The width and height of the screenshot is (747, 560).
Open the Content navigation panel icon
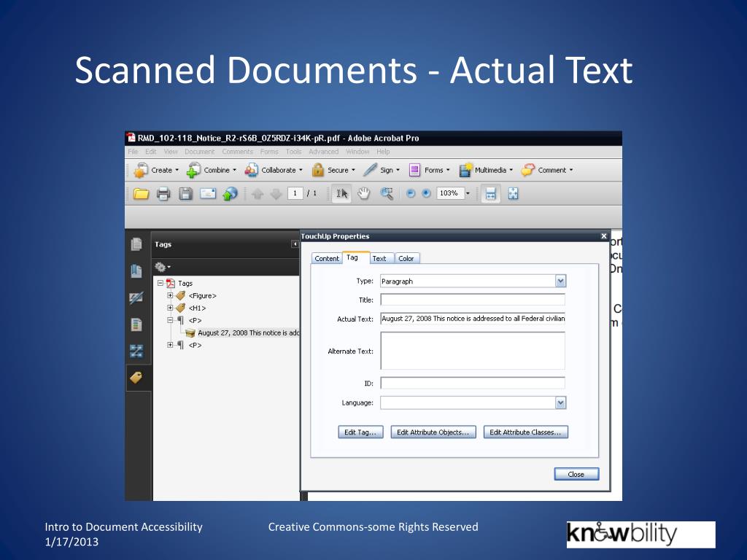[136, 324]
